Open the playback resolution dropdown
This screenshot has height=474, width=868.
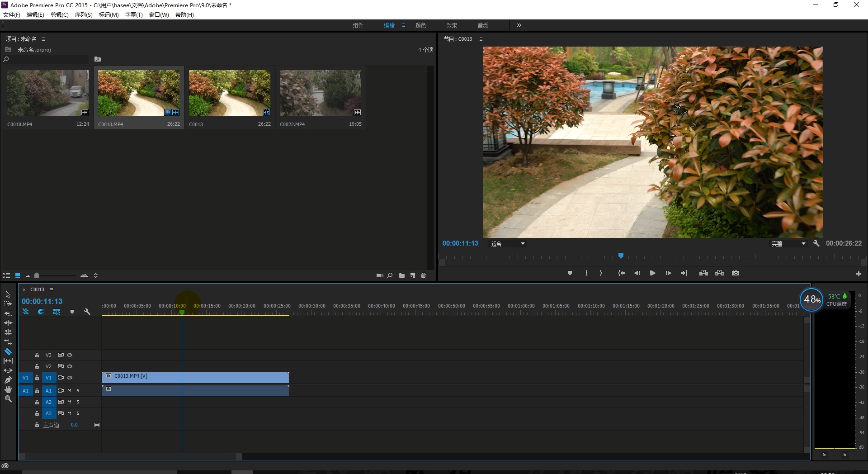[x=788, y=244]
